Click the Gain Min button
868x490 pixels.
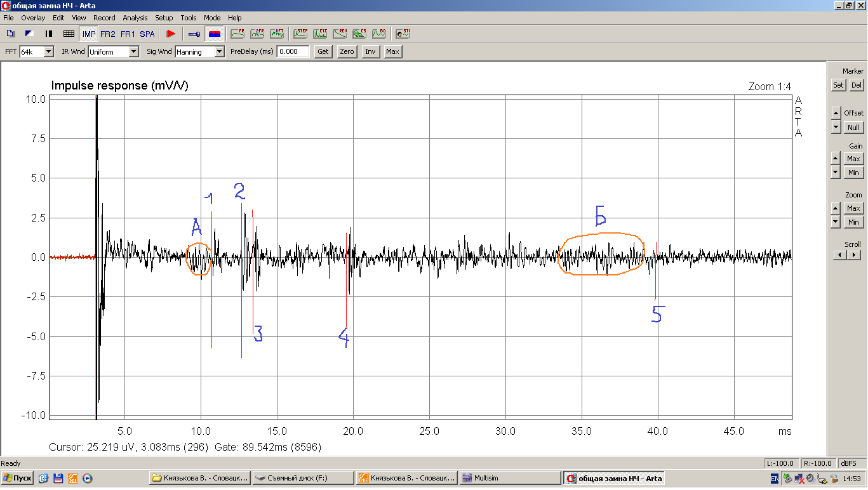(853, 173)
